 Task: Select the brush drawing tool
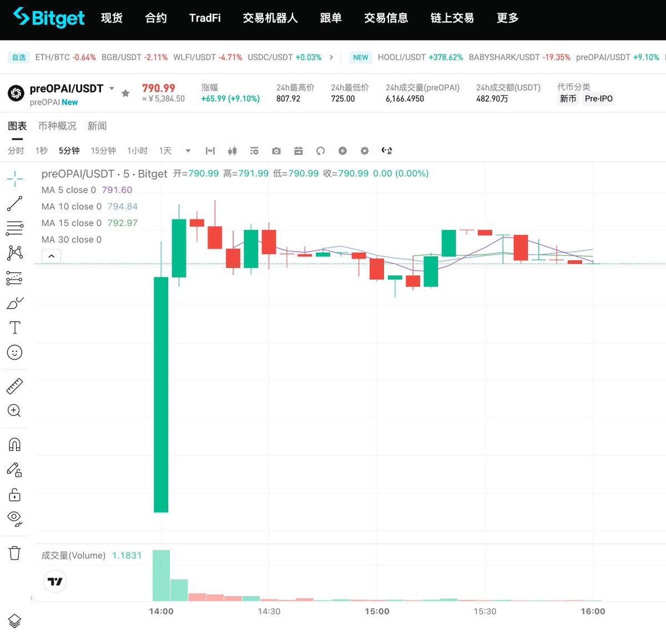coord(15,303)
